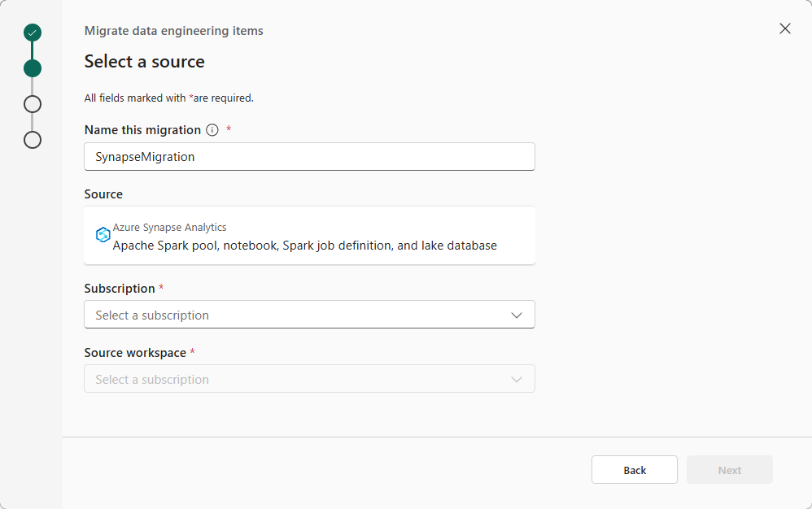Click the completed checkmark step in wizard

(x=32, y=33)
